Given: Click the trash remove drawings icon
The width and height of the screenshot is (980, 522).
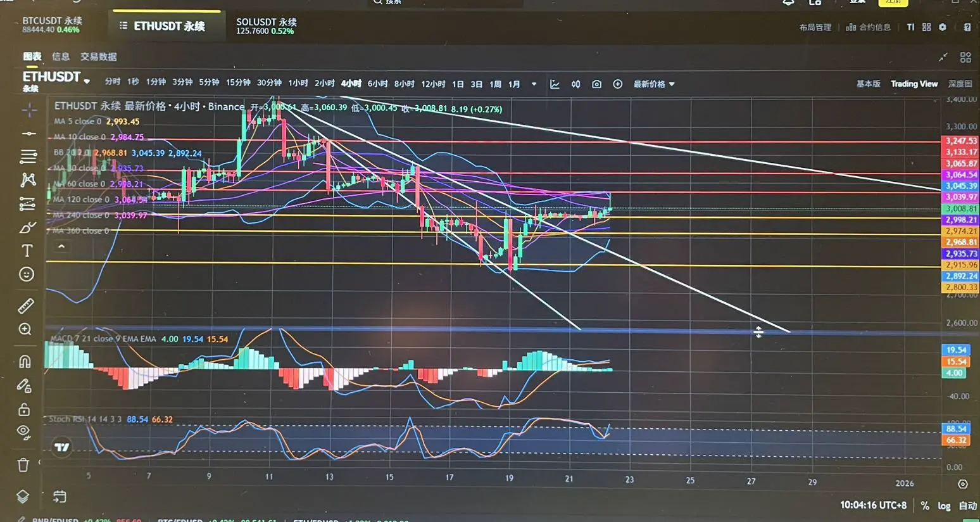Looking at the screenshot, I should [23, 465].
